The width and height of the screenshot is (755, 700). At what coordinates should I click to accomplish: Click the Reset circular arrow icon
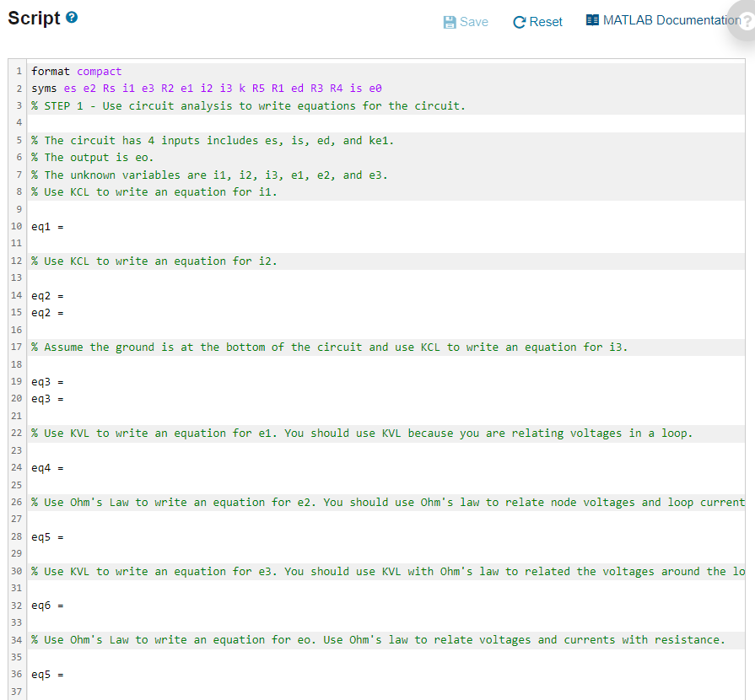tap(519, 22)
